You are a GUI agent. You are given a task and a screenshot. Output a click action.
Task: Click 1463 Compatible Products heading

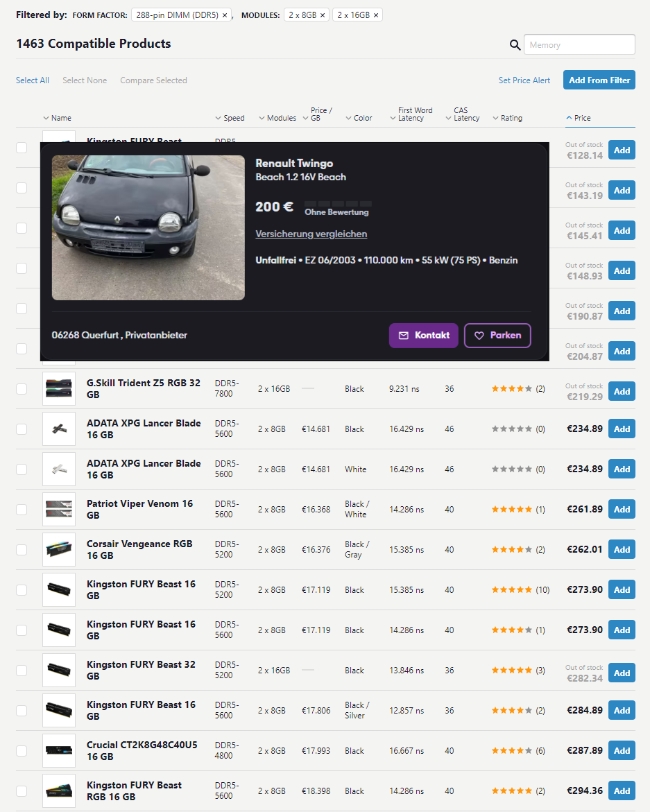pyautogui.click(x=94, y=44)
